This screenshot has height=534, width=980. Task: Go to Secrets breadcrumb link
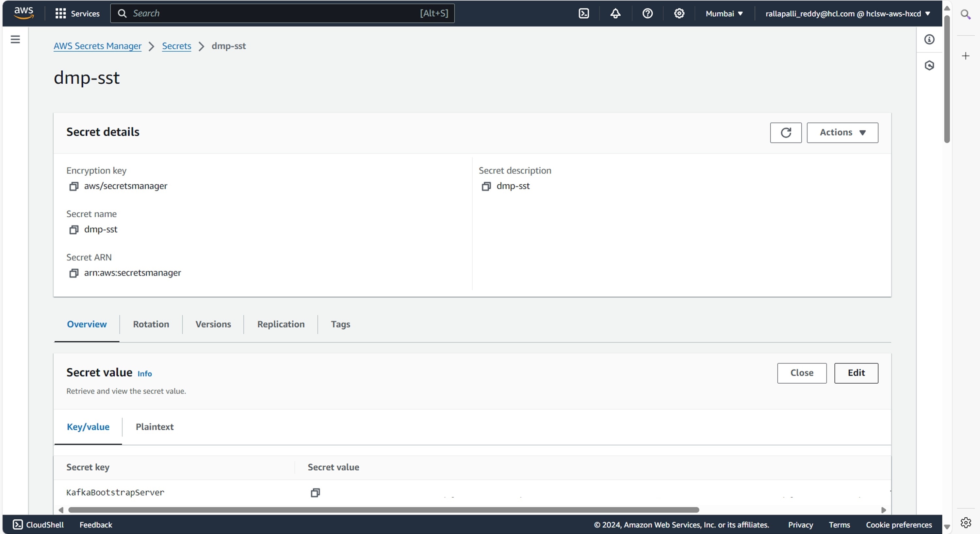click(176, 46)
